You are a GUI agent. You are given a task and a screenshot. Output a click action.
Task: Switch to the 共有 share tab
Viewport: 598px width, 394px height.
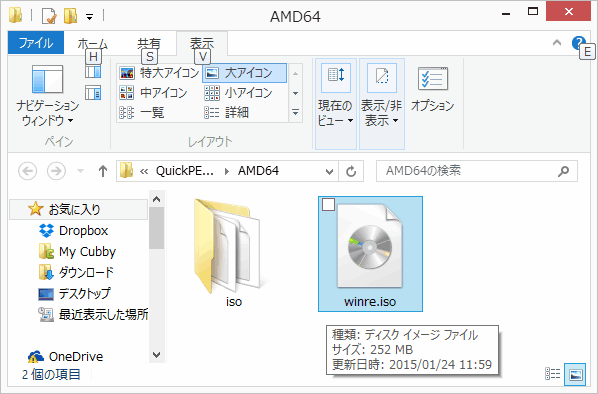tap(149, 43)
